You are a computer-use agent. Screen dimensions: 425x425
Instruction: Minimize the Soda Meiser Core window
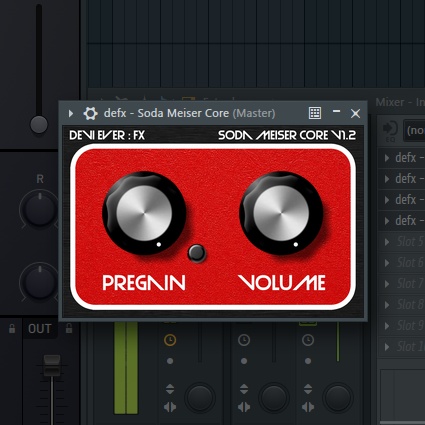(336, 111)
